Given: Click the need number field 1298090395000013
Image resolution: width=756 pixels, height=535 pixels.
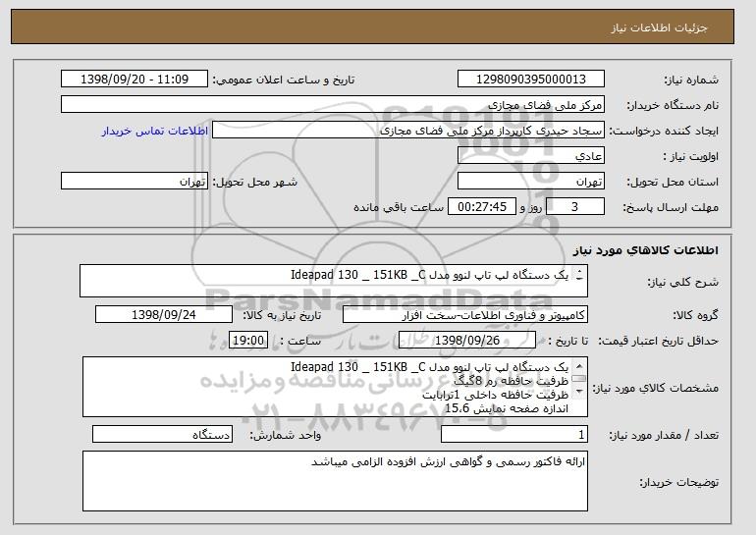Looking at the screenshot, I should coord(531,80).
